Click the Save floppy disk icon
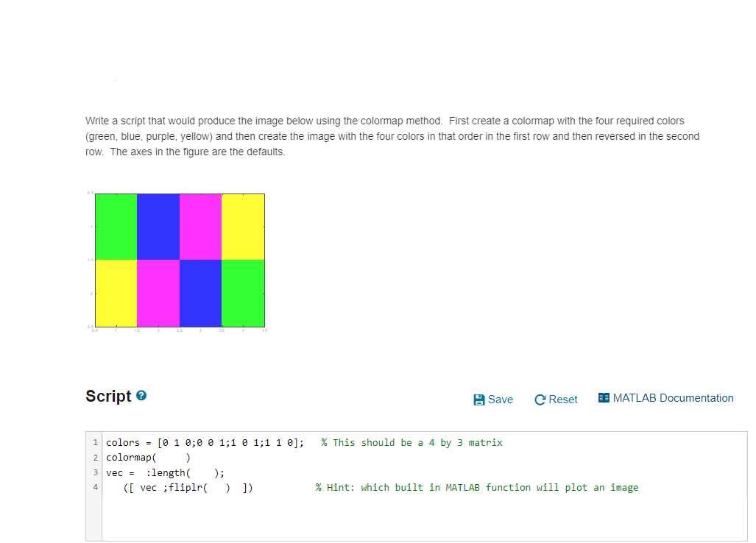Image resolution: width=756 pixels, height=543 pixels. click(x=480, y=399)
